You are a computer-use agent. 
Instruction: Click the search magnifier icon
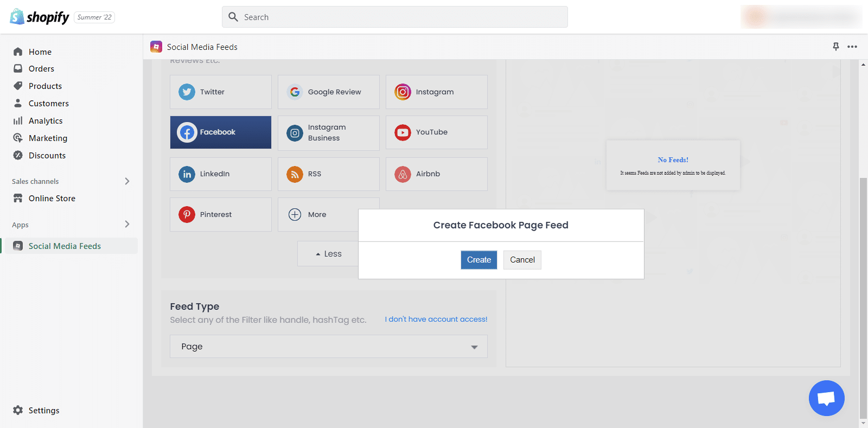(233, 17)
